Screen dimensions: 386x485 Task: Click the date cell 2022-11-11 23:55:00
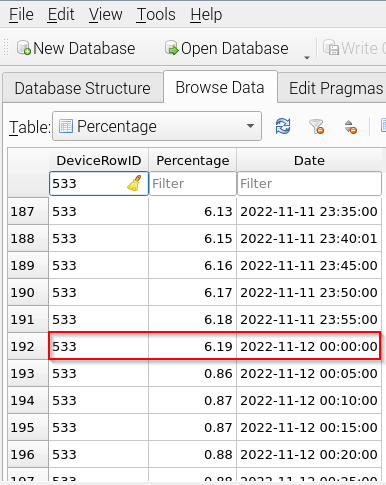point(309,319)
